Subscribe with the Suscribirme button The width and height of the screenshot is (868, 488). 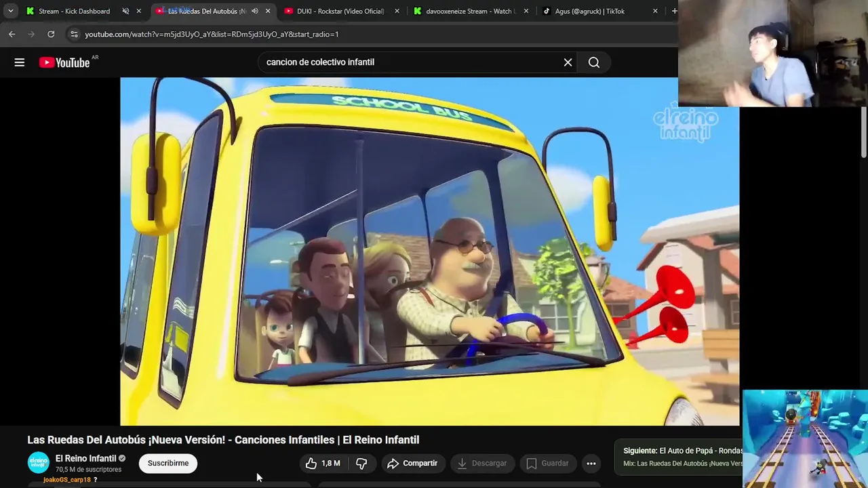click(168, 464)
